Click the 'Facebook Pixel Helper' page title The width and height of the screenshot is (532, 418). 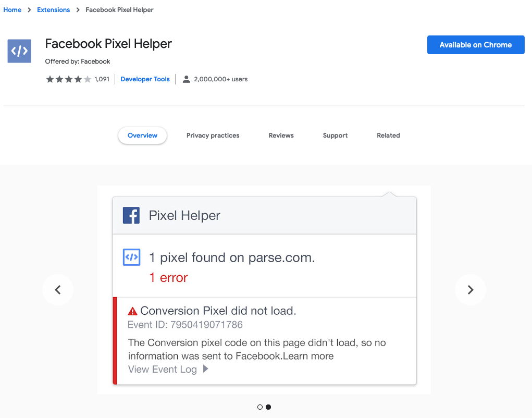click(x=108, y=44)
